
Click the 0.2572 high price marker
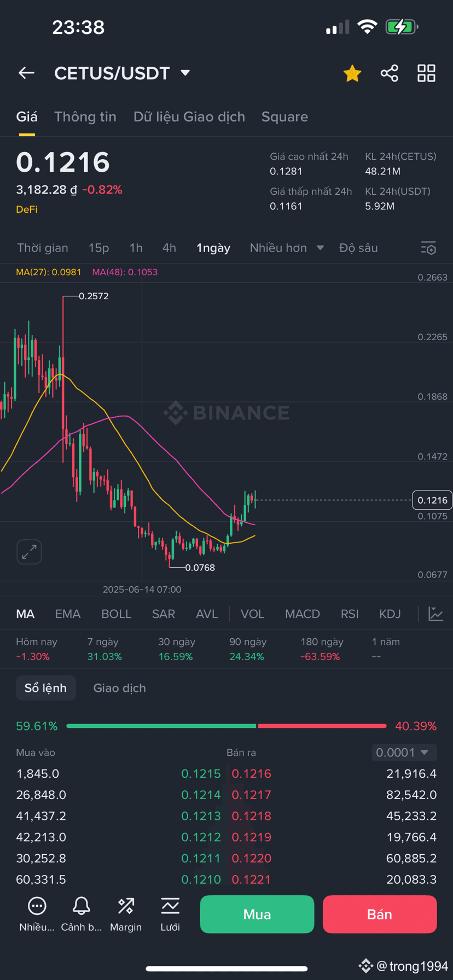[x=94, y=296]
